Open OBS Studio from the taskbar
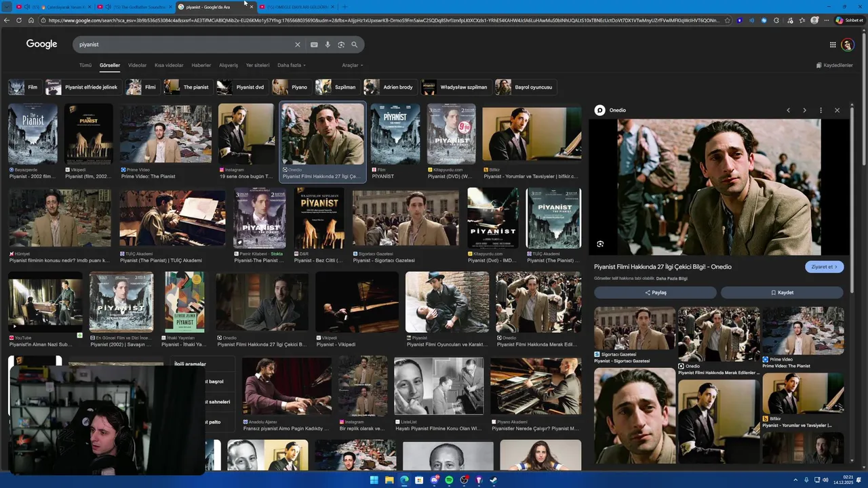This screenshot has height=488, width=868. point(464,481)
